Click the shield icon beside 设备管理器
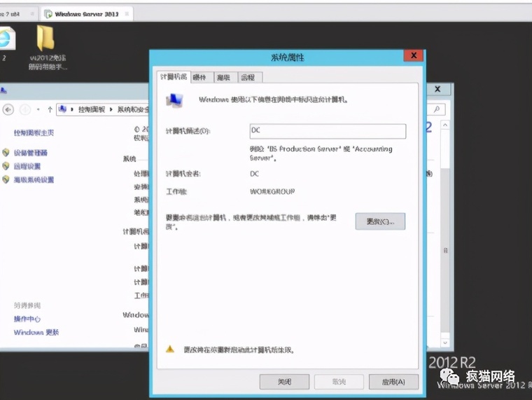Image resolution: width=532 pixels, height=400 pixels. coord(6,153)
